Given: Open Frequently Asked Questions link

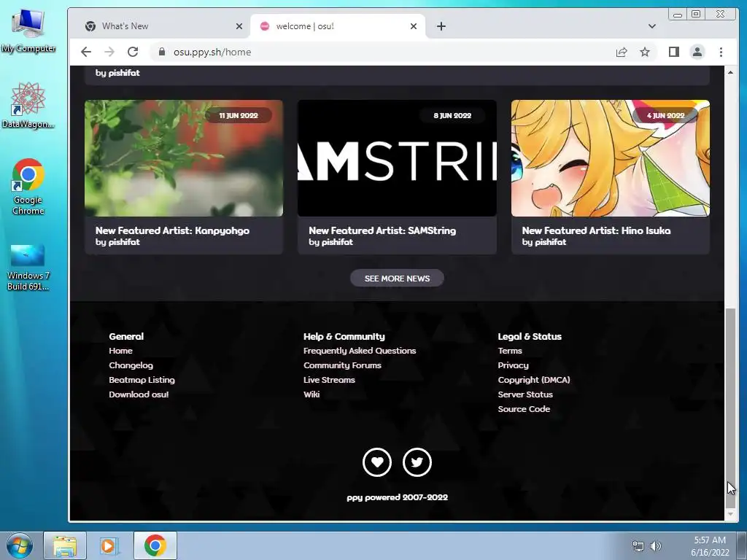Looking at the screenshot, I should (360, 351).
